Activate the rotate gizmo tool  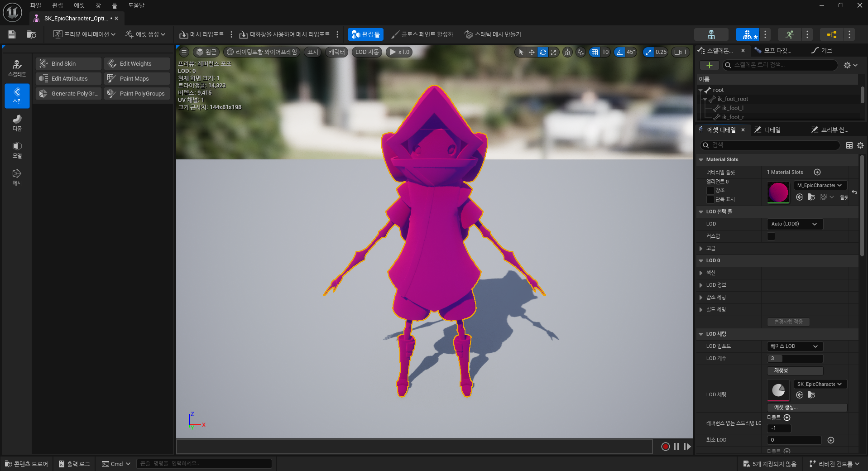point(542,52)
